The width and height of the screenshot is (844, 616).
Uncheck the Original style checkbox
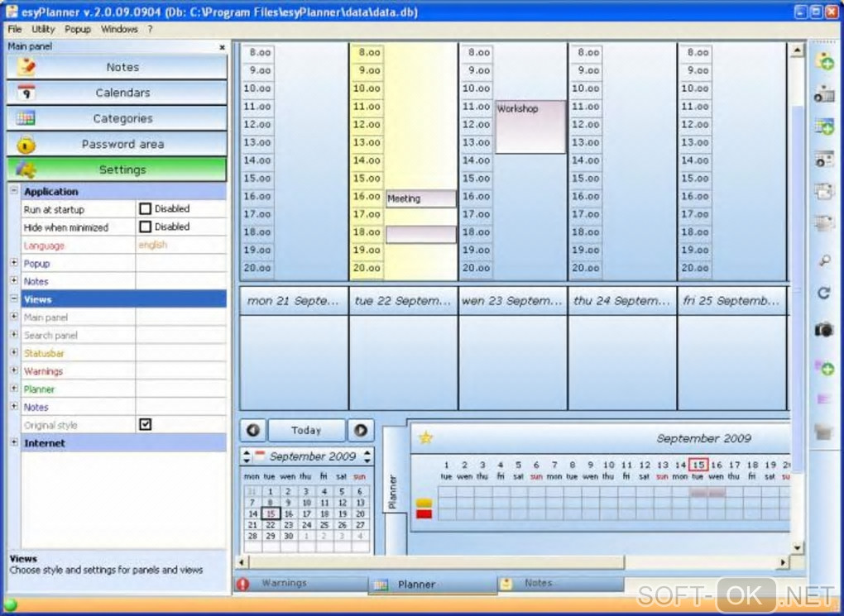146,424
